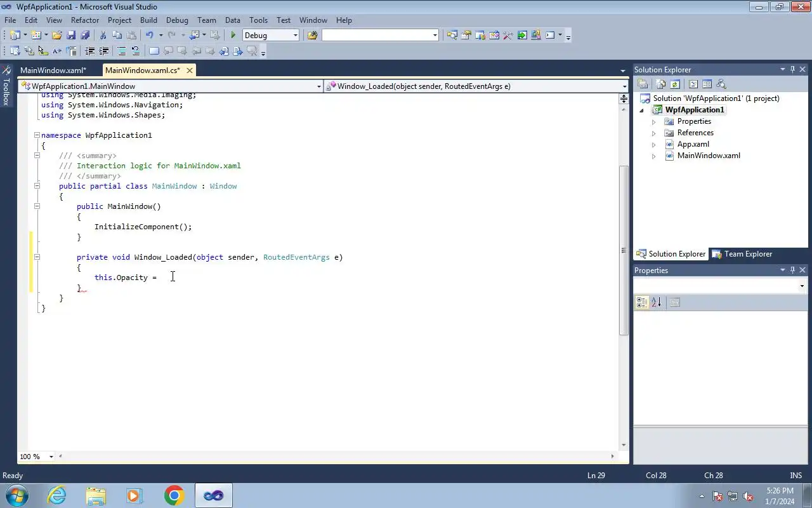Collapse the Window_Loaded method outline
This screenshot has height=508, width=812.
pyautogui.click(x=37, y=257)
